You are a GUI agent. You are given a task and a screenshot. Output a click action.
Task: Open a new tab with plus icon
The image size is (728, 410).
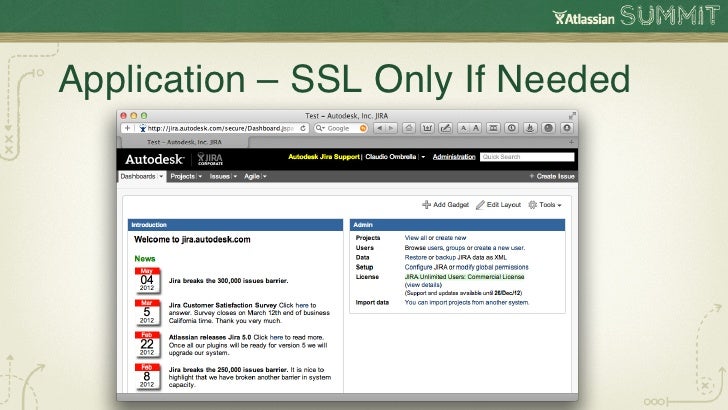point(572,142)
